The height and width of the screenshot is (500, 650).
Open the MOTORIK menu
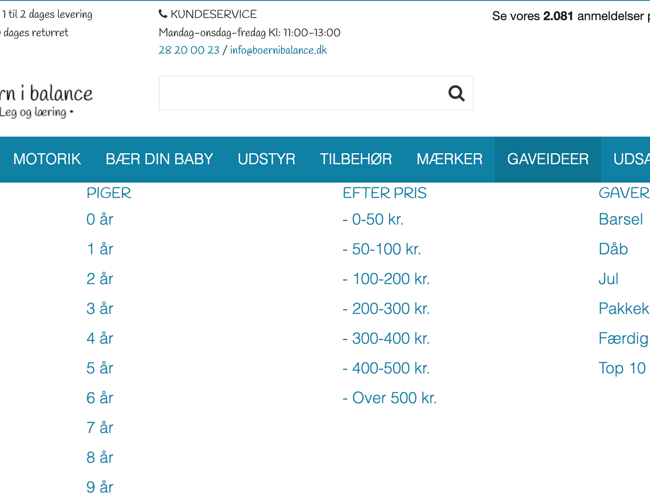tap(47, 159)
